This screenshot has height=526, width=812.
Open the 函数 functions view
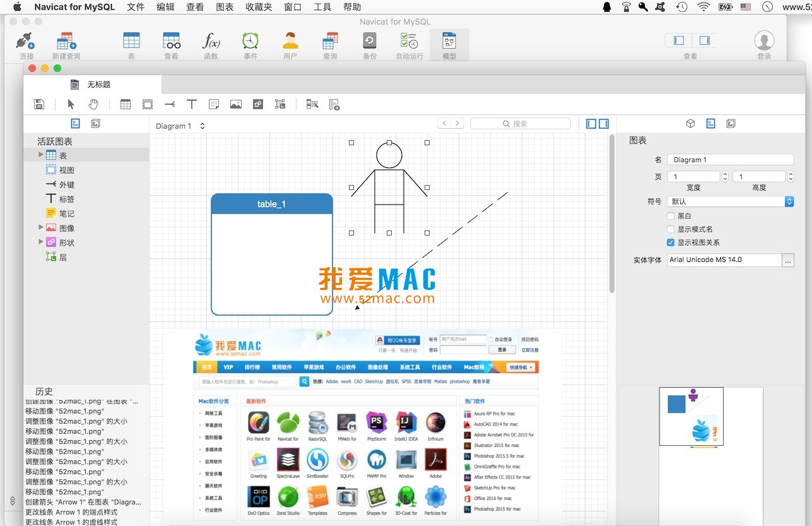click(211, 42)
